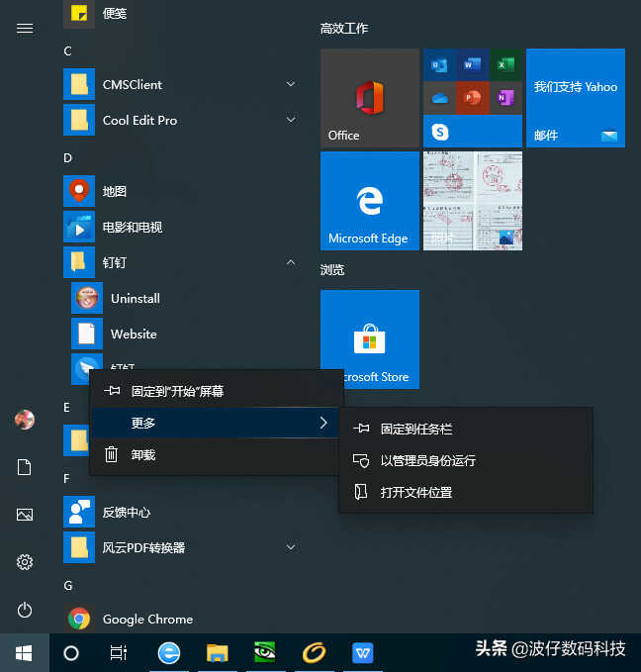Jump to letter C section header

click(67, 51)
